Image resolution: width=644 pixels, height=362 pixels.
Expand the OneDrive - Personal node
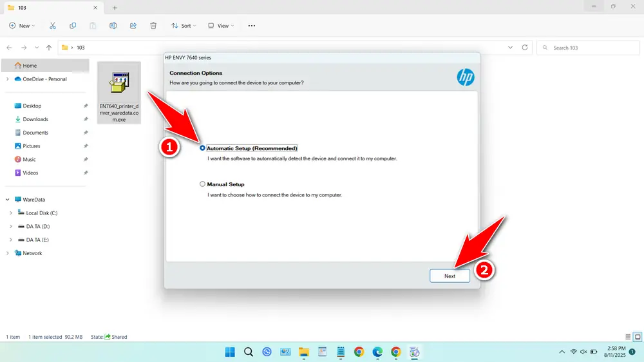pyautogui.click(x=7, y=79)
